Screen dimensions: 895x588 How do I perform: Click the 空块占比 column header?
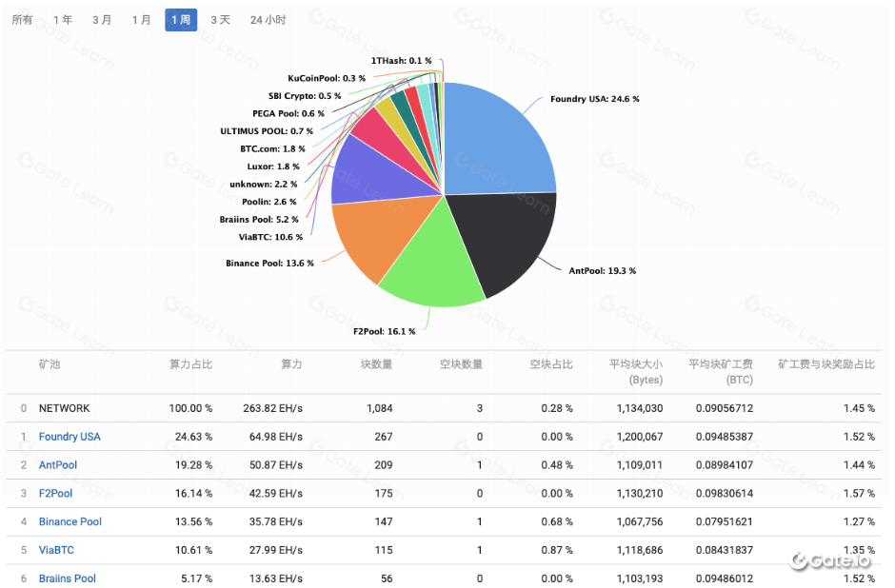(551, 364)
